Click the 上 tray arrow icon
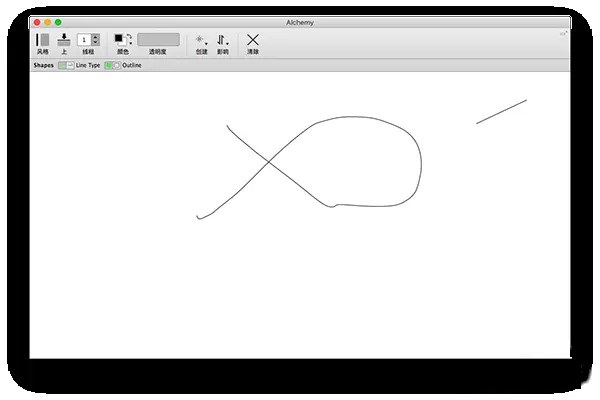This screenshot has width=600, height=400. (64, 39)
